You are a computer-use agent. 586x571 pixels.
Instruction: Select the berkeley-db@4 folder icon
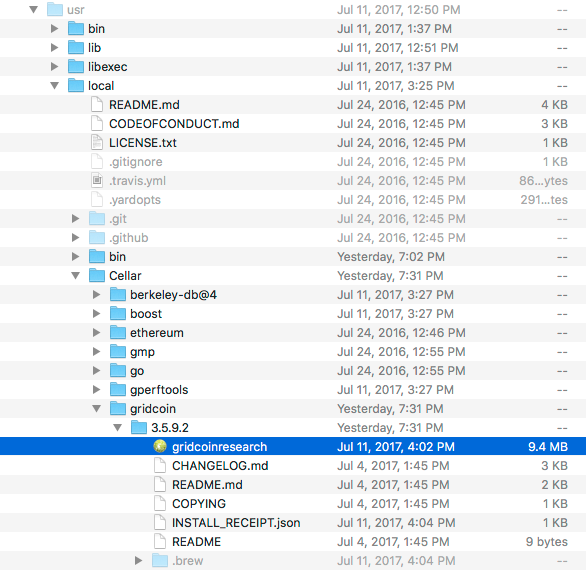[118, 295]
